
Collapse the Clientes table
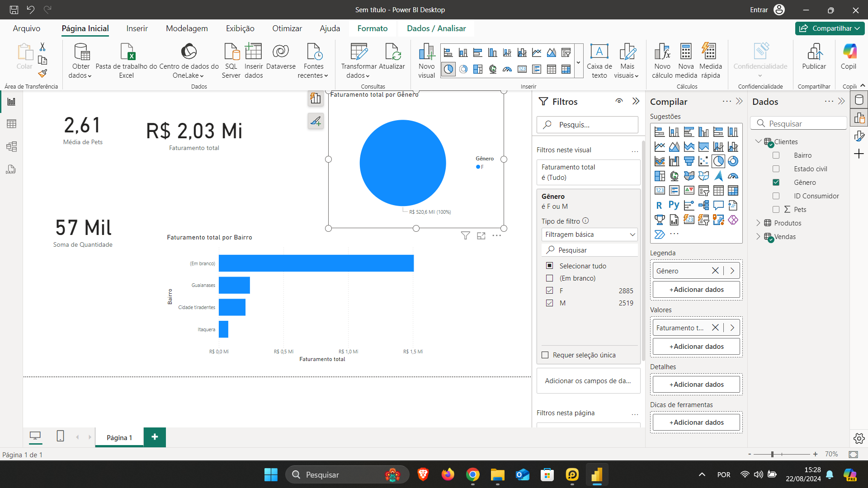758,141
